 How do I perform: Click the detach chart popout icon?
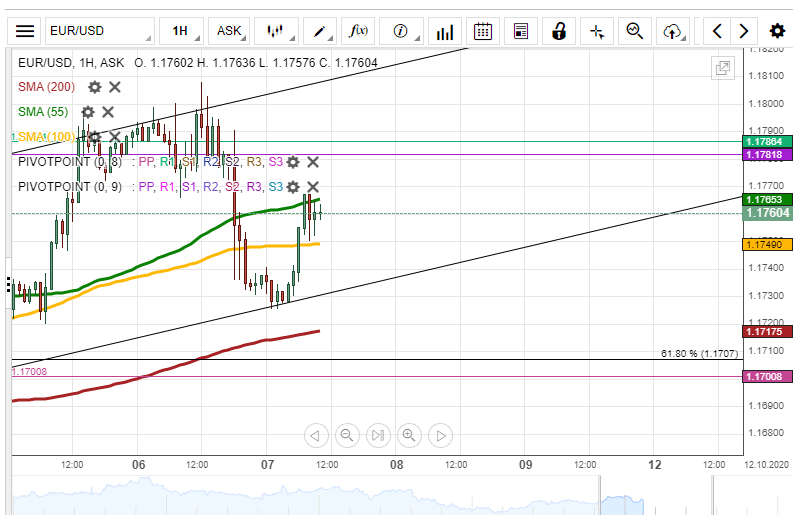(x=723, y=68)
